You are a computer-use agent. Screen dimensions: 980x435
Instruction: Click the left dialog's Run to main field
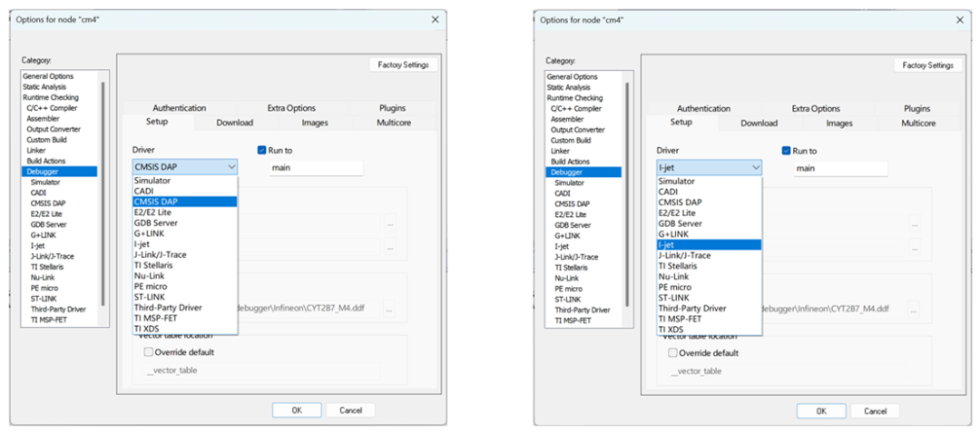(317, 168)
